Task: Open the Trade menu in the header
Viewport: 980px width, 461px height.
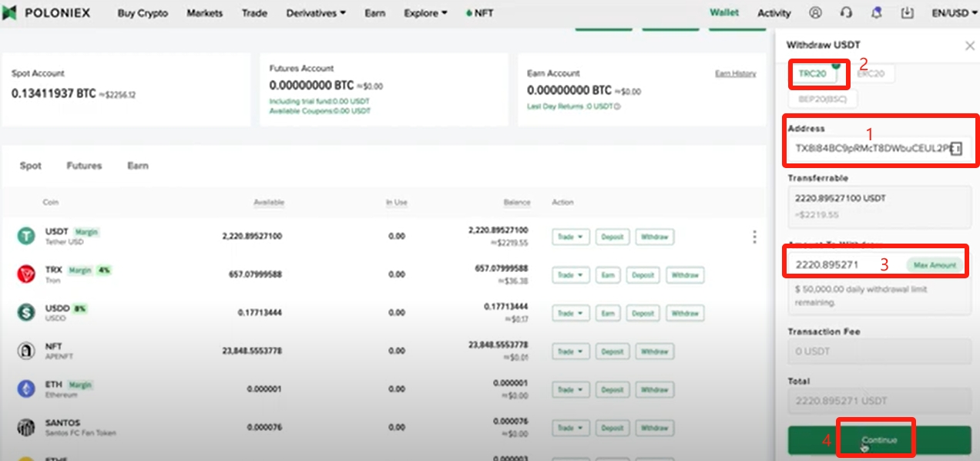Action: coord(254,13)
